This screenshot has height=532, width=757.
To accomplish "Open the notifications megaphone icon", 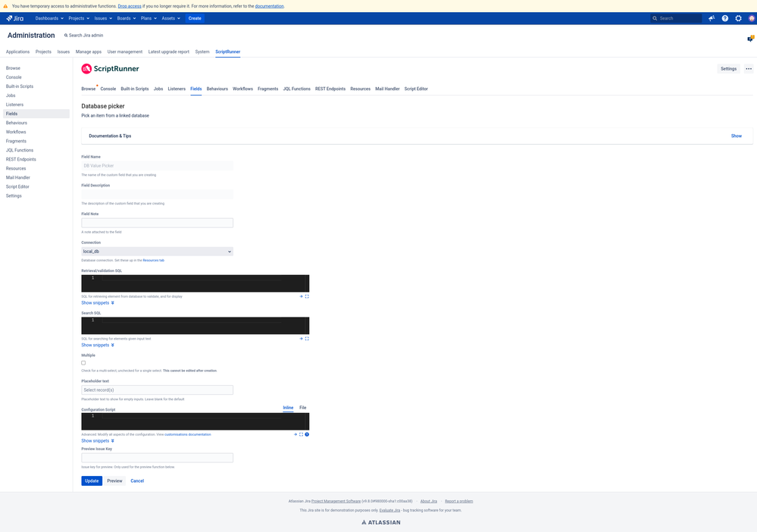I will (712, 18).
